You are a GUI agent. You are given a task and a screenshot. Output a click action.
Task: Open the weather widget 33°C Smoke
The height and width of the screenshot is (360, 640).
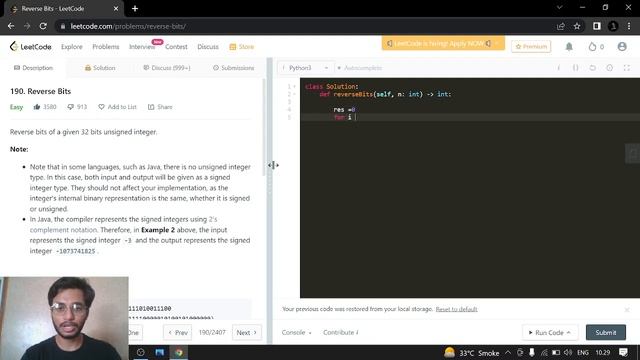[x=472, y=353]
